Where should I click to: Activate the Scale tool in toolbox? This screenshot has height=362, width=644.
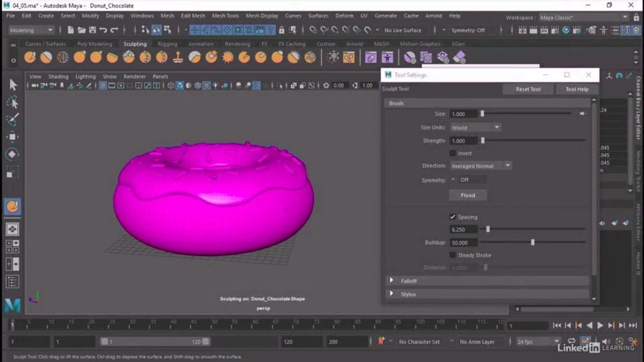tap(13, 172)
